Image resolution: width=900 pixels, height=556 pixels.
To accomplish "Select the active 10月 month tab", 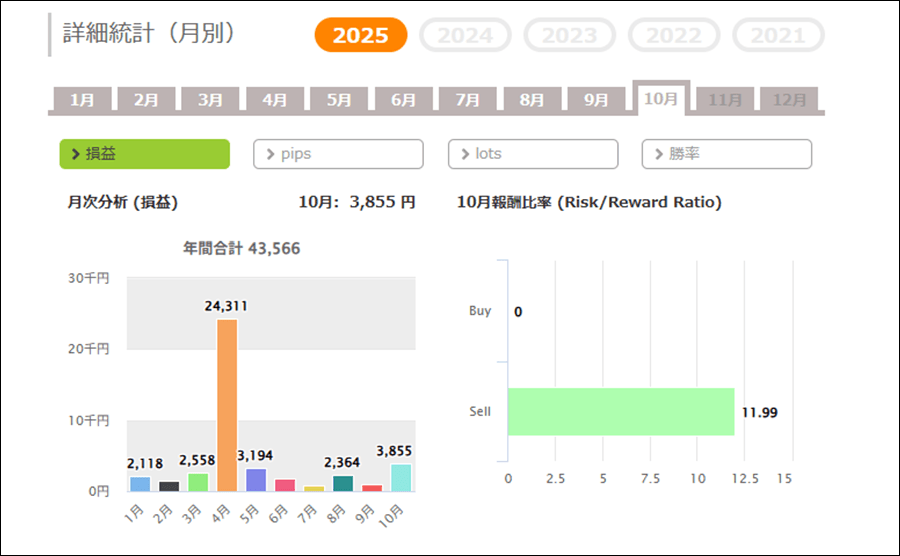I will click(661, 98).
